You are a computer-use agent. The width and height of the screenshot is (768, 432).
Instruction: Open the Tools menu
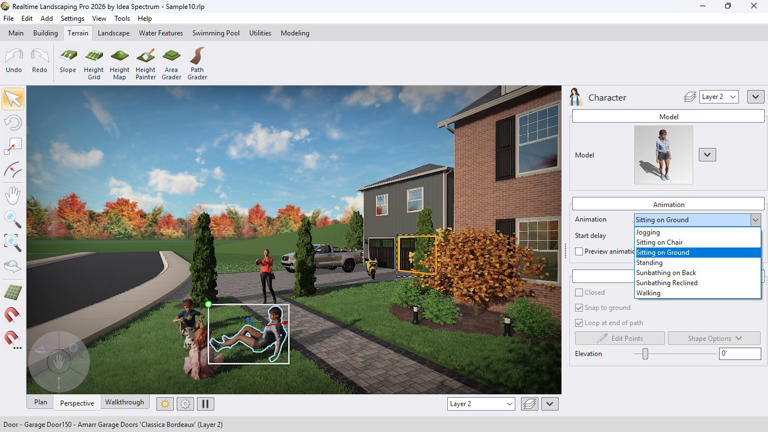click(122, 19)
